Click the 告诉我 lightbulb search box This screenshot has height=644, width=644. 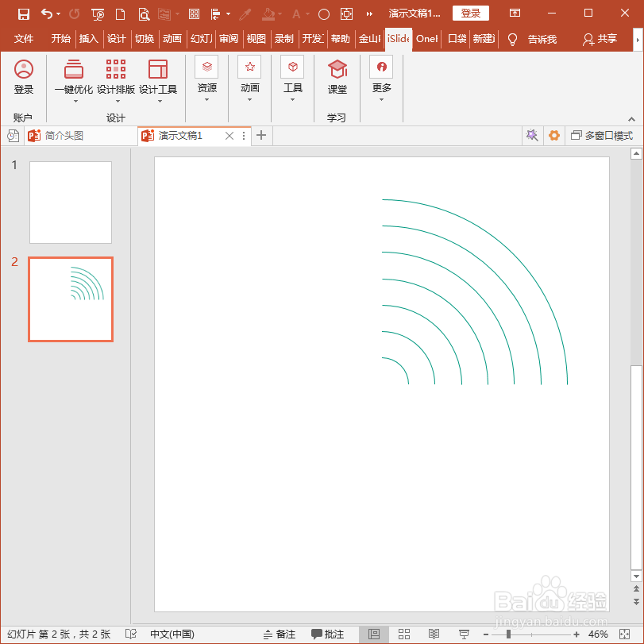532,39
